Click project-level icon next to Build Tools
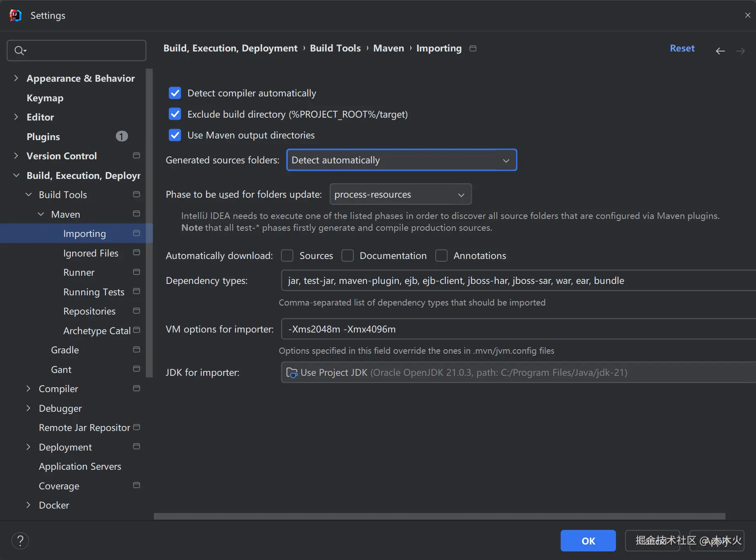This screenshot has width=756, height=560. coord(136,194)
